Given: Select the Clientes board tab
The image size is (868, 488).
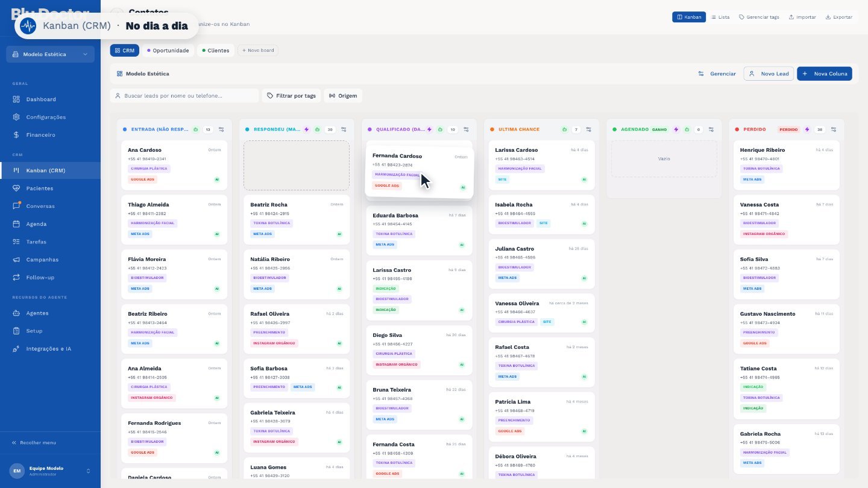Looking at the screenshot, I should tap(216, 51).
